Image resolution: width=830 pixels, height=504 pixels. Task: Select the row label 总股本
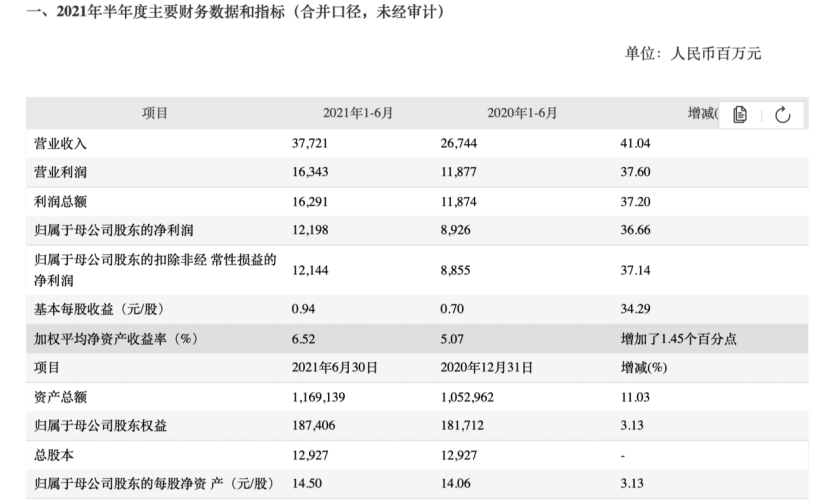click(53, 455)
